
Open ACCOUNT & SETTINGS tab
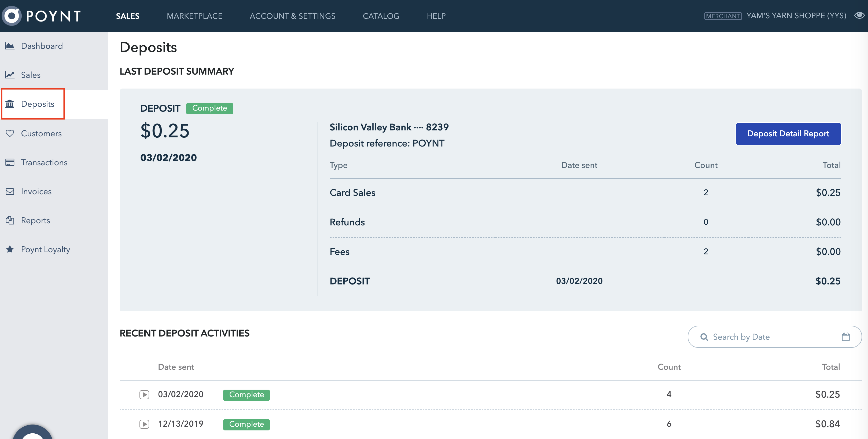[292, 16]
